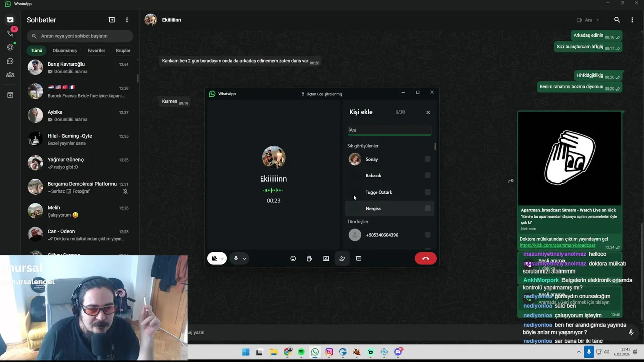644x362 pixels.
Task: Open chat header three-dot menu
Action: (x=632, y=20)
